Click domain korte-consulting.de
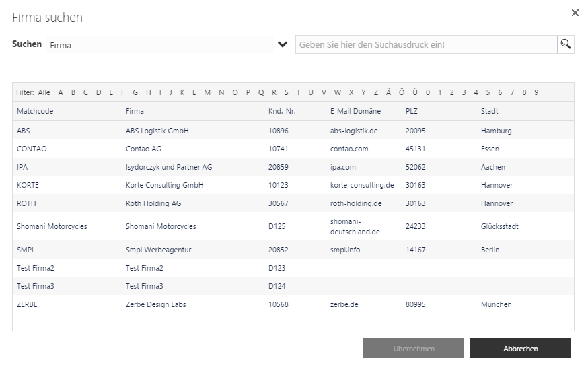 pos(362,185)
